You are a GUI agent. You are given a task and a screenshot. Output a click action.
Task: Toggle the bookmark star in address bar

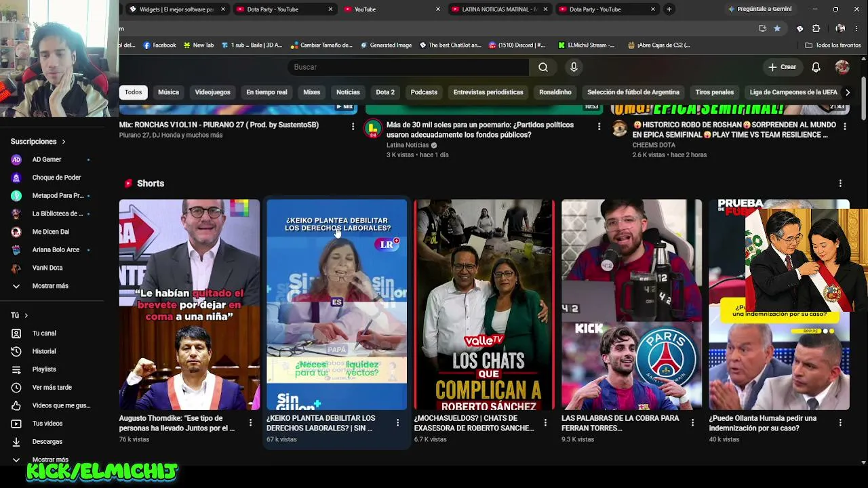777,28
